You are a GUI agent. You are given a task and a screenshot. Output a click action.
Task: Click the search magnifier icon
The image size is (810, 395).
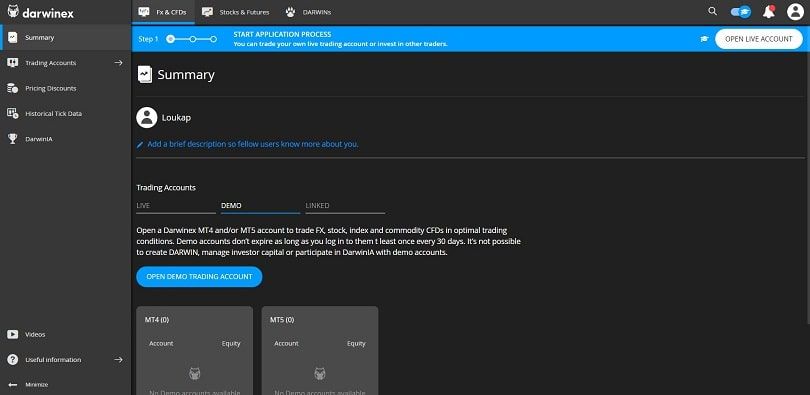[x=712, y=11]
